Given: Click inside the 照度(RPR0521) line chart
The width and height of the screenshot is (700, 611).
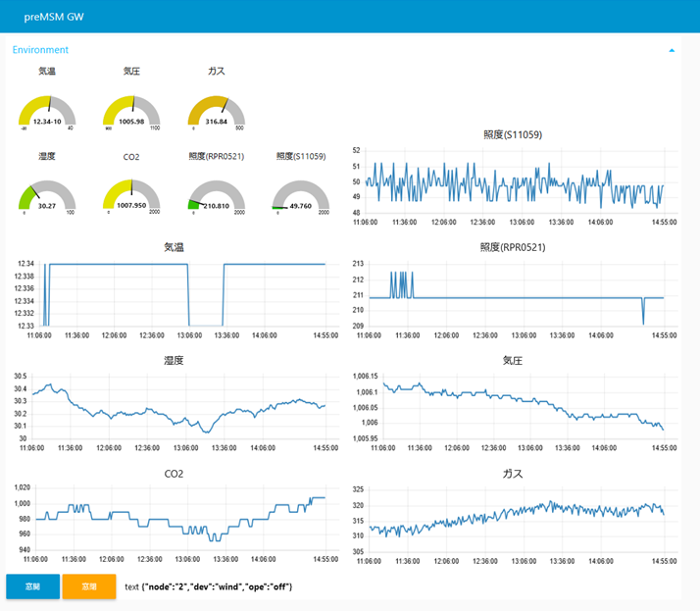Looking at the screenshot, I should pyautogui.click(x=515, y=294).
